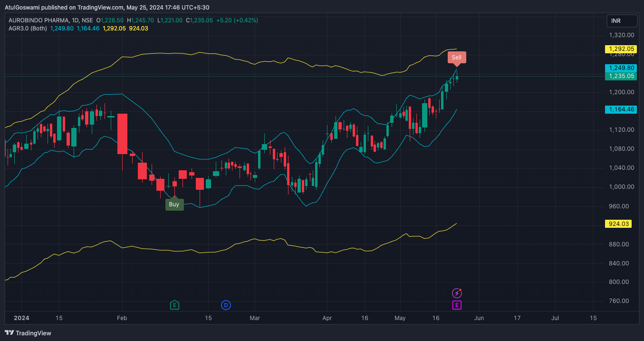Click the 1,040.00 price axis label
This screenshot has height=341, width=644.
[622, 168]
